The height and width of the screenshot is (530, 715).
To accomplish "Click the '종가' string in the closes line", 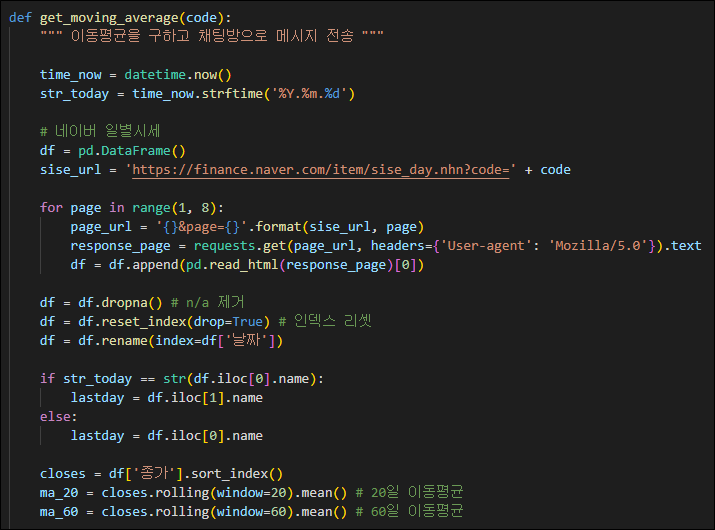I will coord(155,473).
